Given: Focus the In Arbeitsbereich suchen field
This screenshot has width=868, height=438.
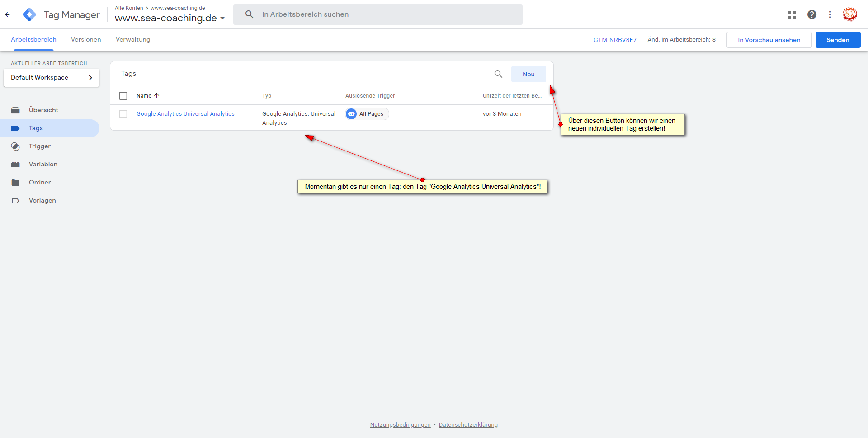Looking at the screenshot, I should pos(378,14).
